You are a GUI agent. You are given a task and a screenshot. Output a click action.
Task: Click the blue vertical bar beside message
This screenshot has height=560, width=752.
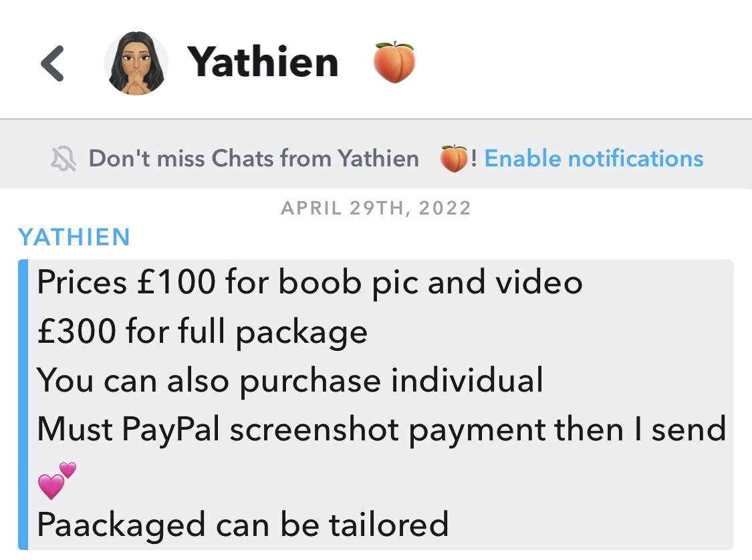(x=23, y=404)
